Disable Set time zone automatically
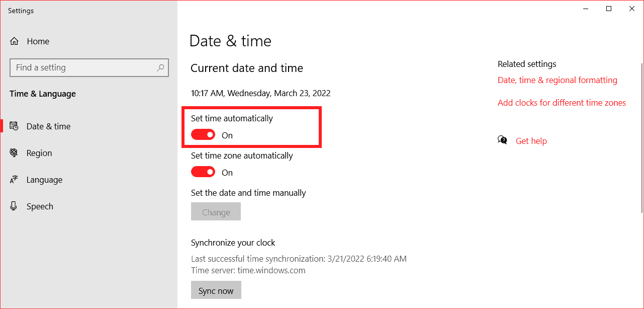 [203, 172]
